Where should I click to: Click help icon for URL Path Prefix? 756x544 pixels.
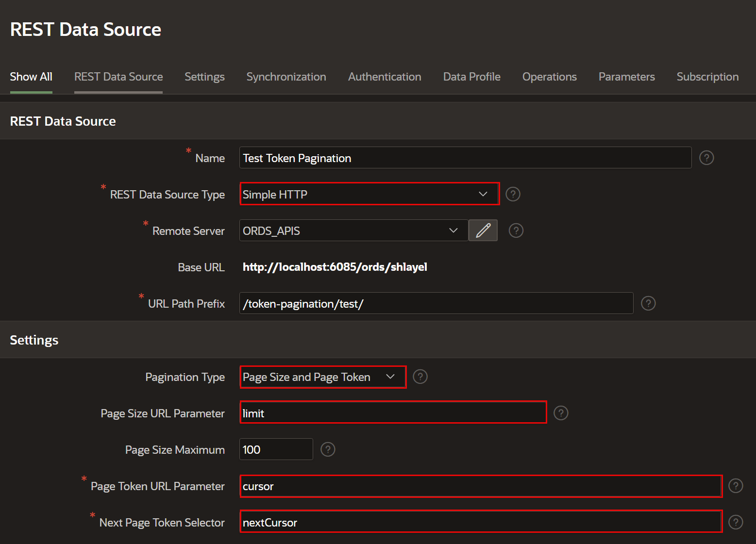[648, 303]
